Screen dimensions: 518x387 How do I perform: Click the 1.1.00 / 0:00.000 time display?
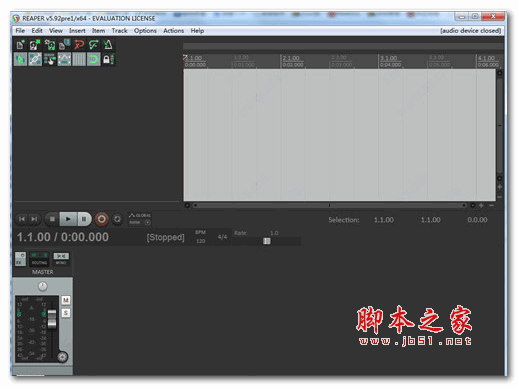pos(63,237)
